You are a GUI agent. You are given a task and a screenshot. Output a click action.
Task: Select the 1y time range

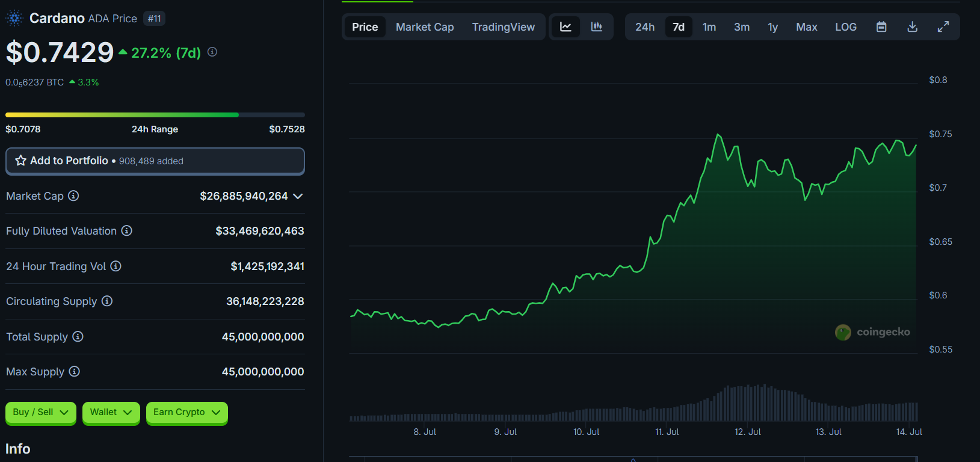point(773,27)
